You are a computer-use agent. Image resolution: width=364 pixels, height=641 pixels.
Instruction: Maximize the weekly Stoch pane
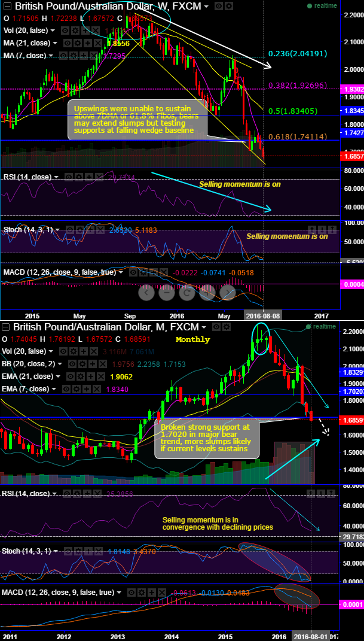pos(332,230)
